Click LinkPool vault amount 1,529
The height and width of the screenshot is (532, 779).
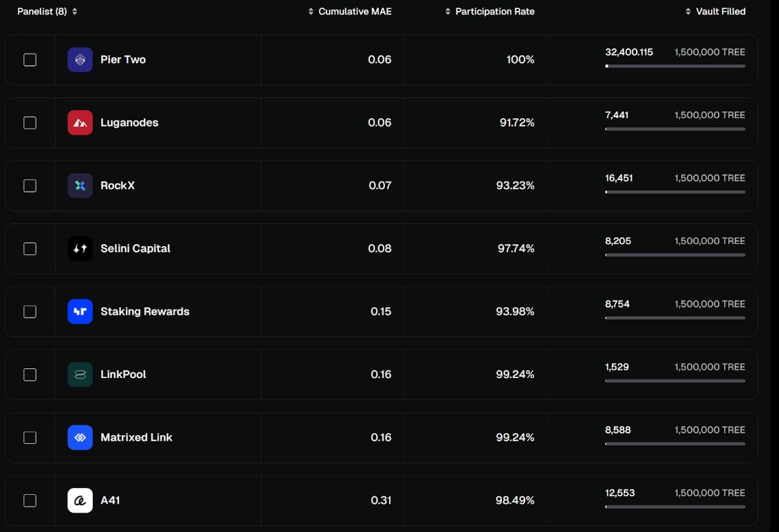pyautogui.click(x=617, y=367)
